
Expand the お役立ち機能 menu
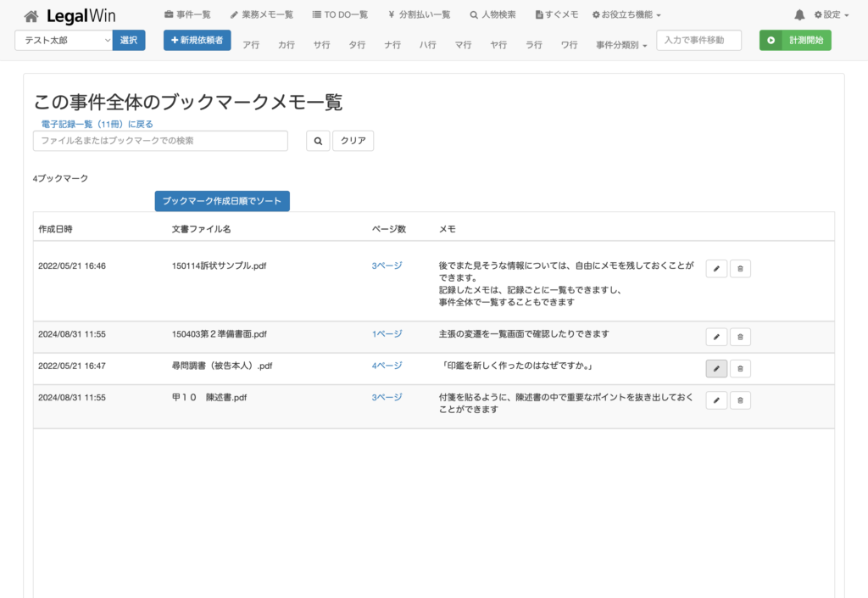click(626, 15)
